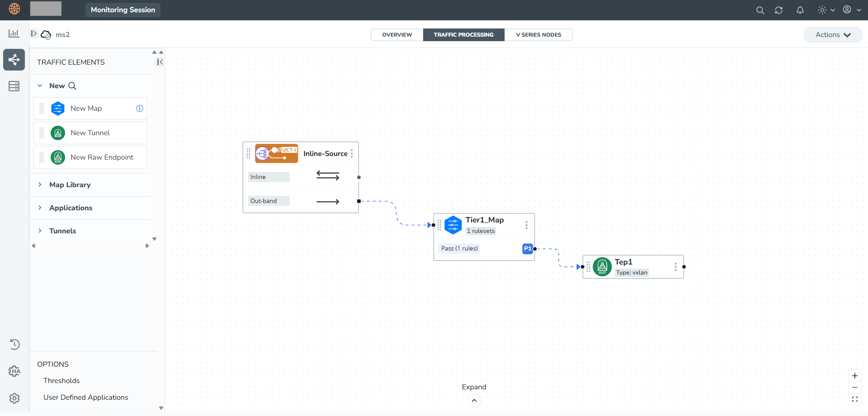Click the info icon beside New Map
The width and height of the screenshot is (868, 416).
coord(140,109)
